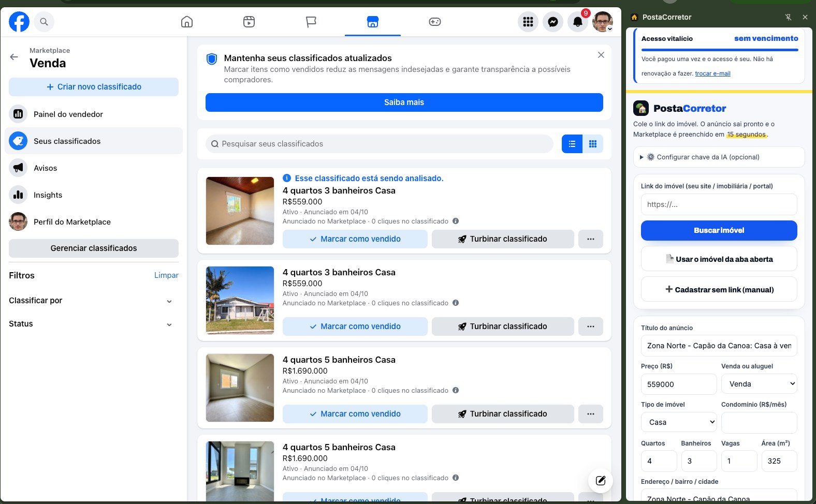Click 'trocar e-mail' link
Viewport: 816px width, 504px height.
tap(712, 73)
